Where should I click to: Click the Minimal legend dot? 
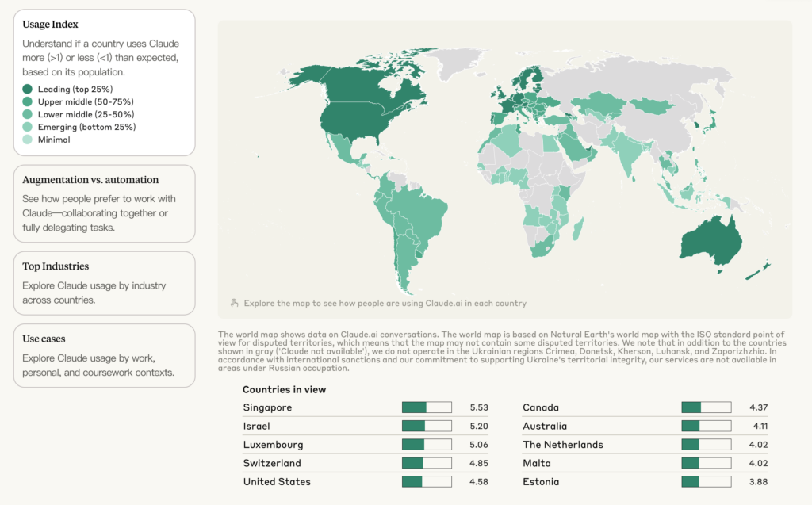[x=28, y=140]
